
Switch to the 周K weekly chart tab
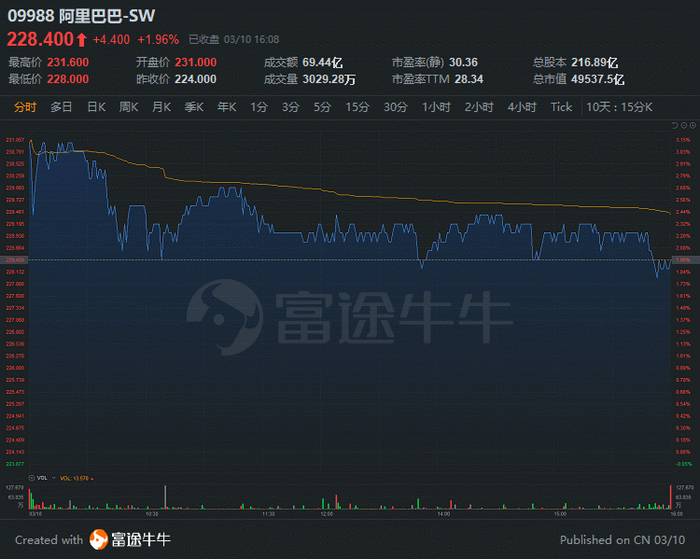(x=129, y=107)
